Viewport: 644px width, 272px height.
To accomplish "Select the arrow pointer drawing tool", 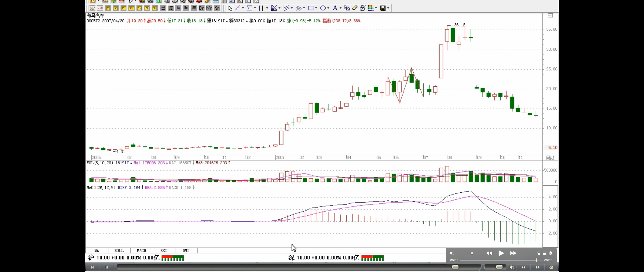I will click(x=230, y=8).
